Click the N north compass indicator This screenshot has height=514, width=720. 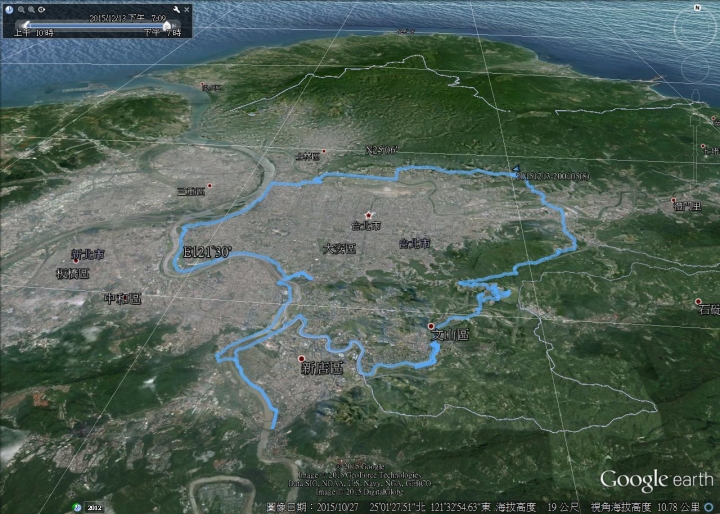698,8
